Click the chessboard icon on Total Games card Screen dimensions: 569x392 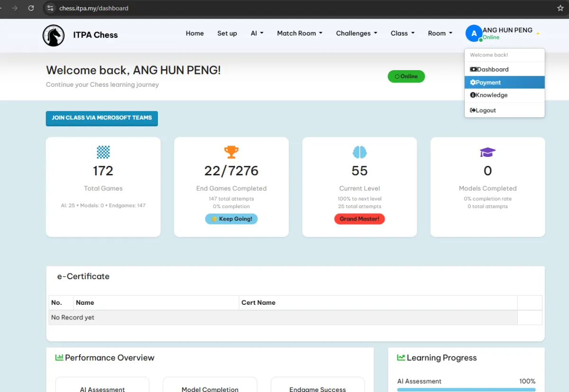click(x=103, y=152)
